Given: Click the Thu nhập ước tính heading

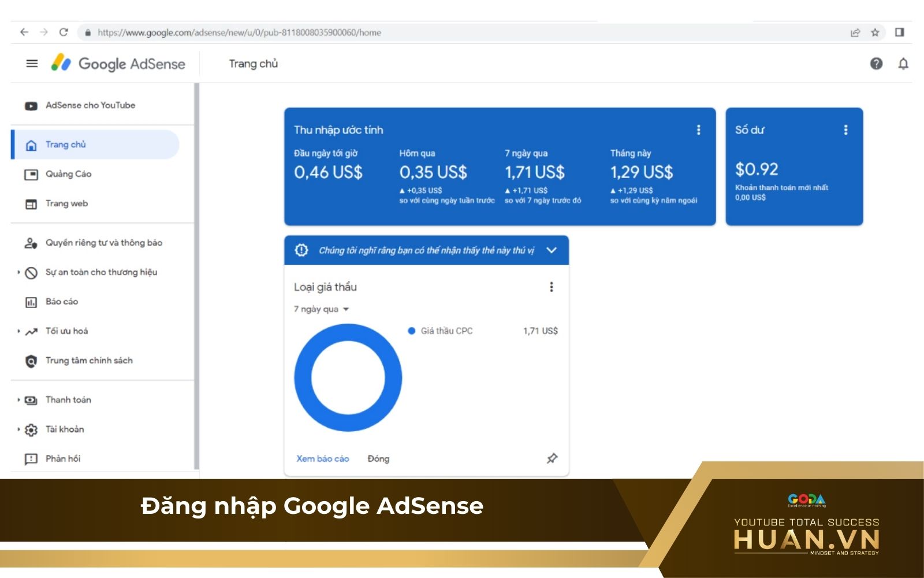Looking at the screenshot, I should (x=338, y=130).
